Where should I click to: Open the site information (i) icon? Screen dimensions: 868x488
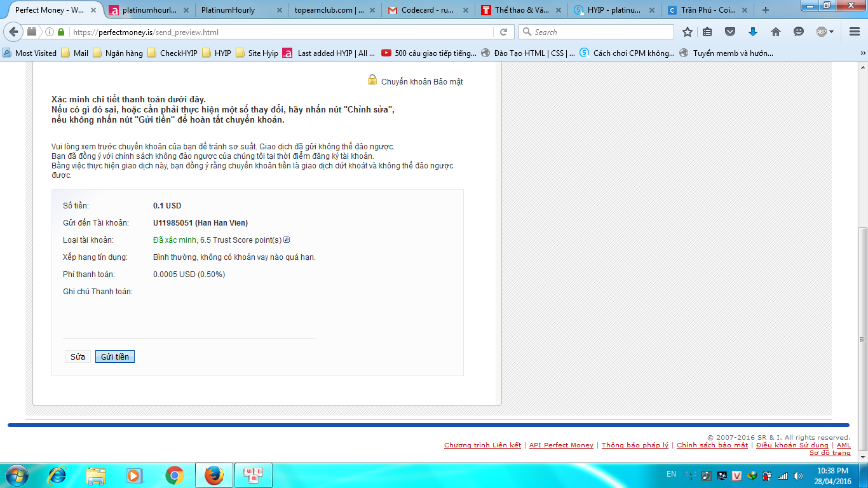[x=50, y=32]
